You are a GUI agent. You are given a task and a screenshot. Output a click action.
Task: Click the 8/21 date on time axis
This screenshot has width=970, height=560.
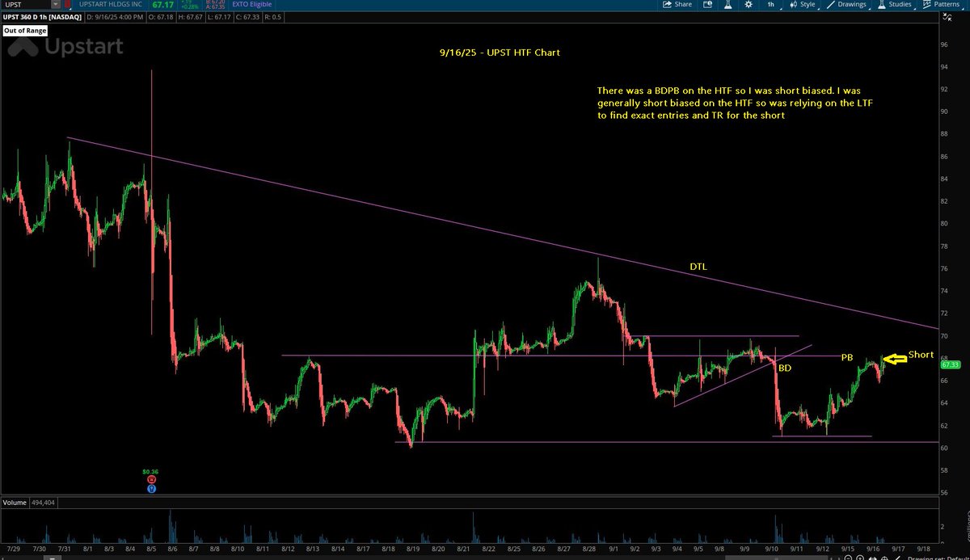(x=463, y=548)
